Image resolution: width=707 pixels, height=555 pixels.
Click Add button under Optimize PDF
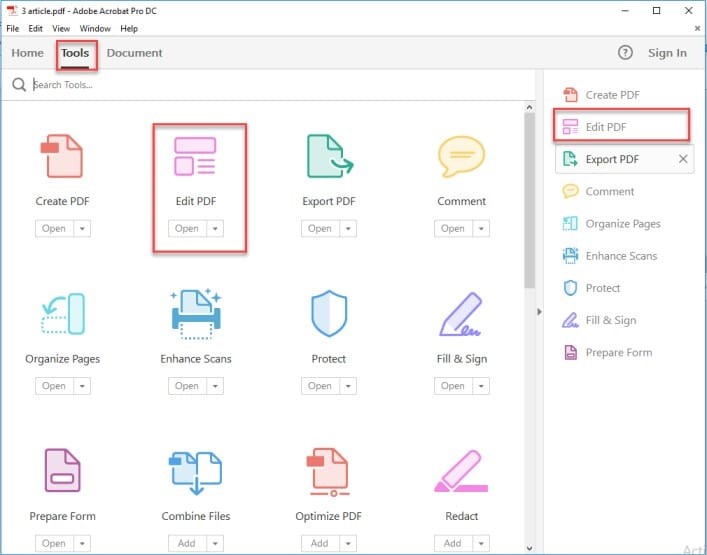(320, 543)
